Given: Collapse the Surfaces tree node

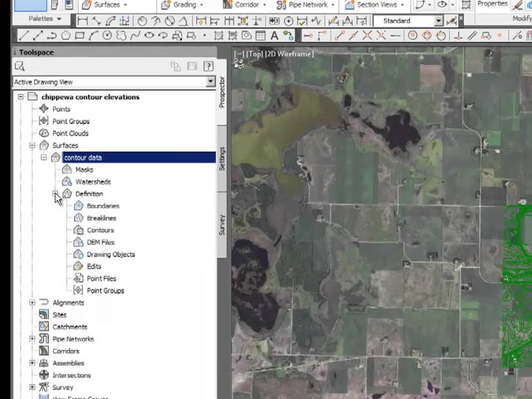Looking at the screenshot, I should pyautogui.click(x=32, y=146).
